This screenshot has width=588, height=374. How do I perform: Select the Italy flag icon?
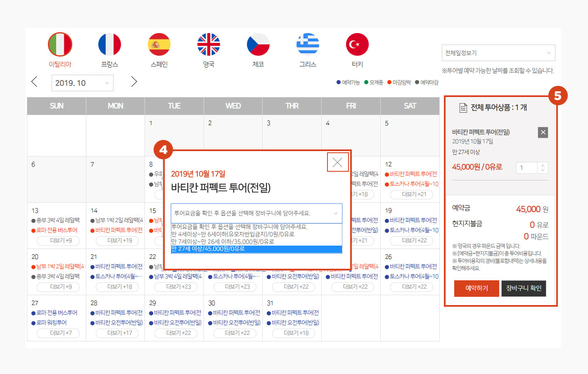click(x=60, y=44)
